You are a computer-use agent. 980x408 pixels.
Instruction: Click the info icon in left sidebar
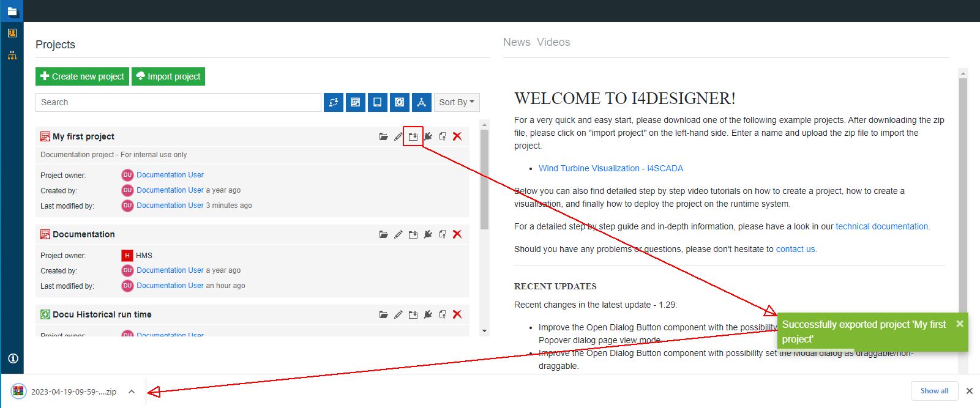click(13, 358)
